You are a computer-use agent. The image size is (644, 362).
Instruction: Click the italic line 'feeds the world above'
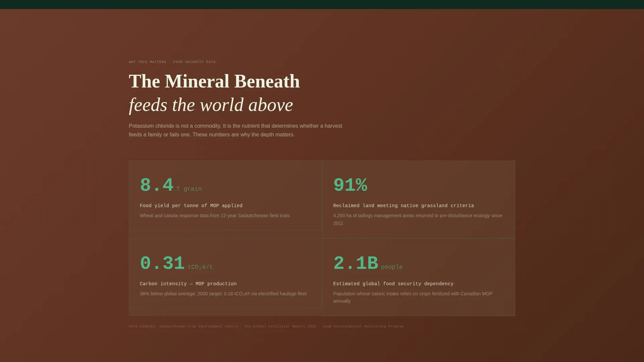point(211,105)
